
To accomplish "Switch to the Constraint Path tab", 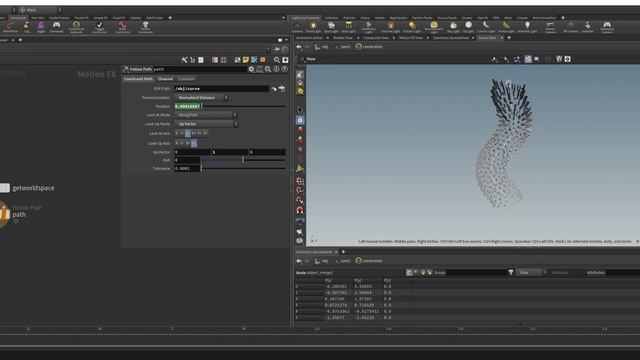I will [138, 79].
